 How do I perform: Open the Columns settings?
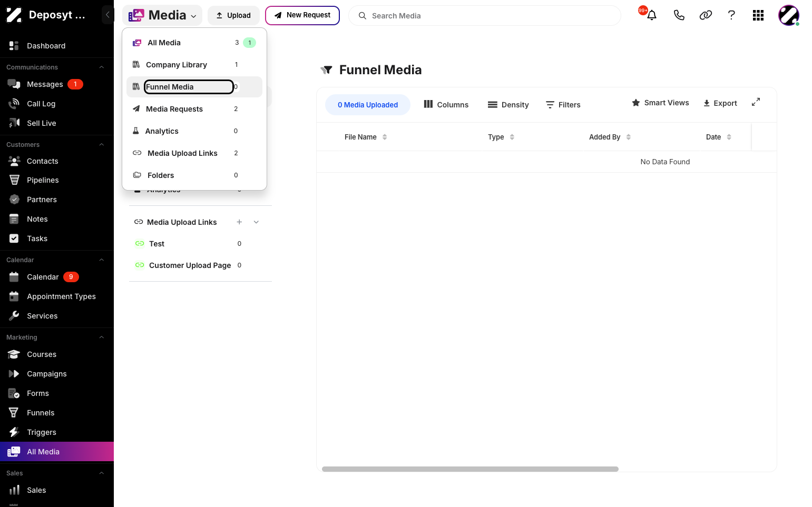coord(446,105)
